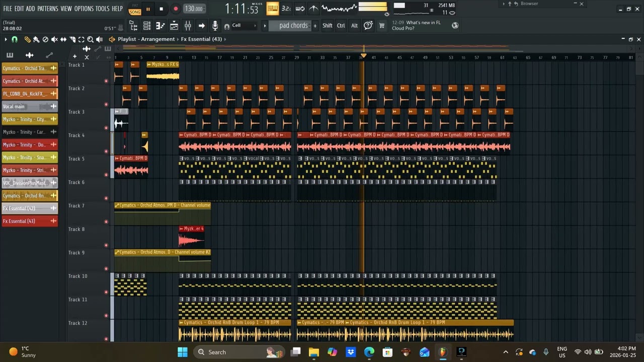Open the Browser panel arrow menu

(x=504, y=4)
